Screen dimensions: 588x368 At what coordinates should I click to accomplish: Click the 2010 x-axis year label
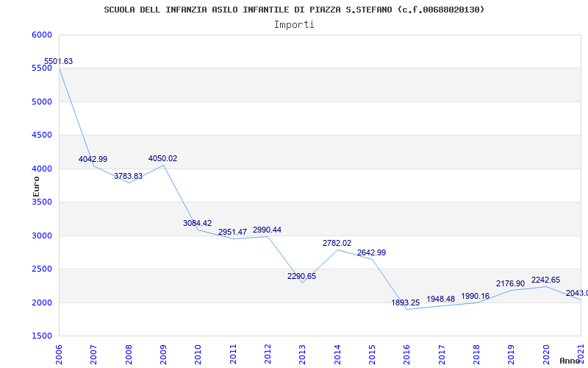coord(198,355)
